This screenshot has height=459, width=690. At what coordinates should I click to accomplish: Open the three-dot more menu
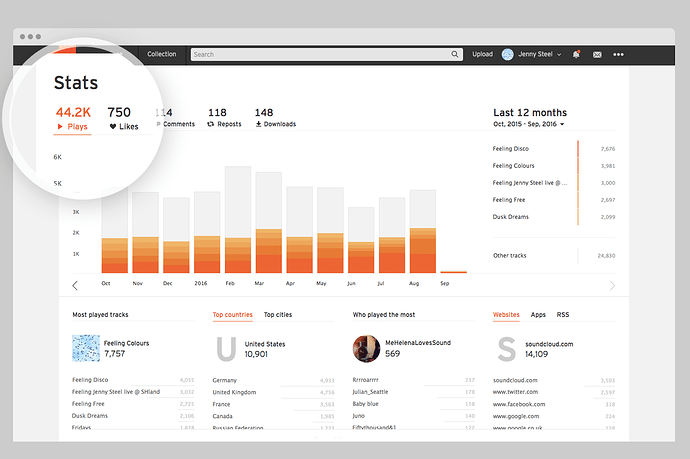pos(618,54)
